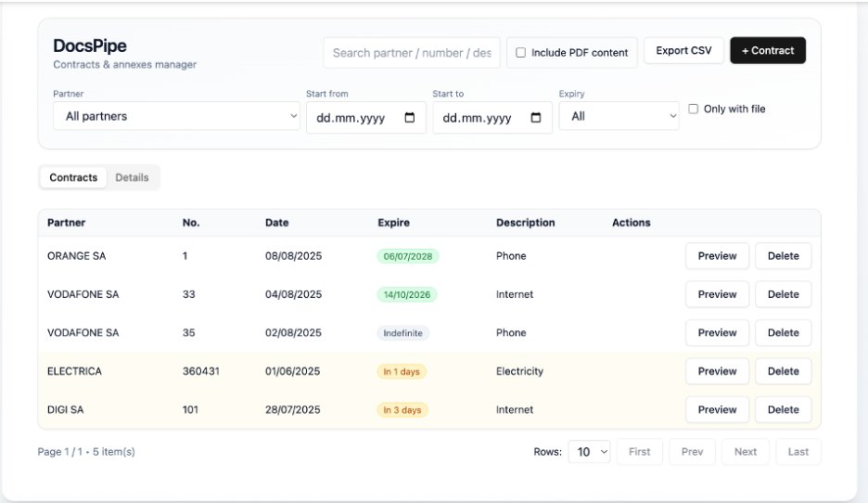Select the ELECTRICA partner cell
Screen dimensions: 868x503
click(74, 371)
